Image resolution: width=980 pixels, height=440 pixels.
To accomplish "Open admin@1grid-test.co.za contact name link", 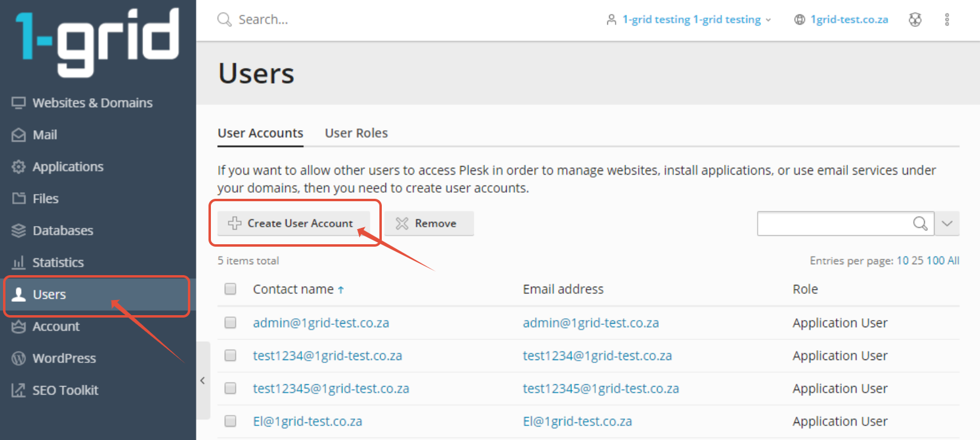I will tap(321, 323).
